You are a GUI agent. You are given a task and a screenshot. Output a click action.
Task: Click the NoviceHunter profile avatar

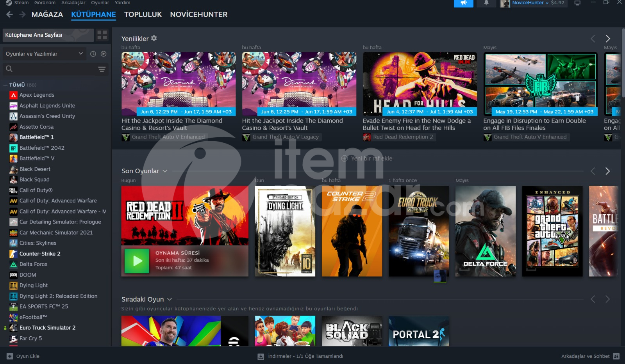[505, 4]
